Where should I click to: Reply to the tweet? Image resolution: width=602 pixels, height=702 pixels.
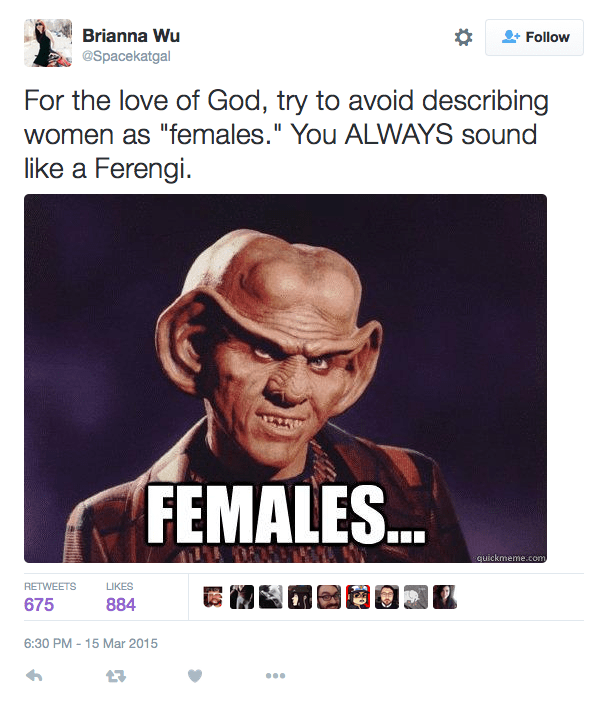[x=34, y=676]
